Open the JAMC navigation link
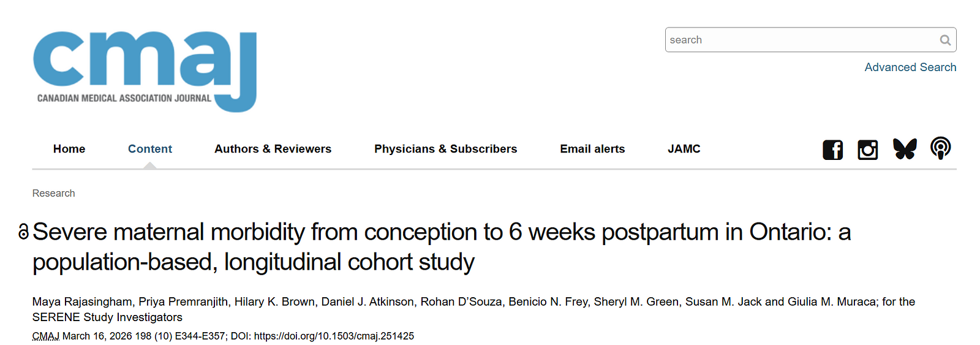 (x=684, y=149)
